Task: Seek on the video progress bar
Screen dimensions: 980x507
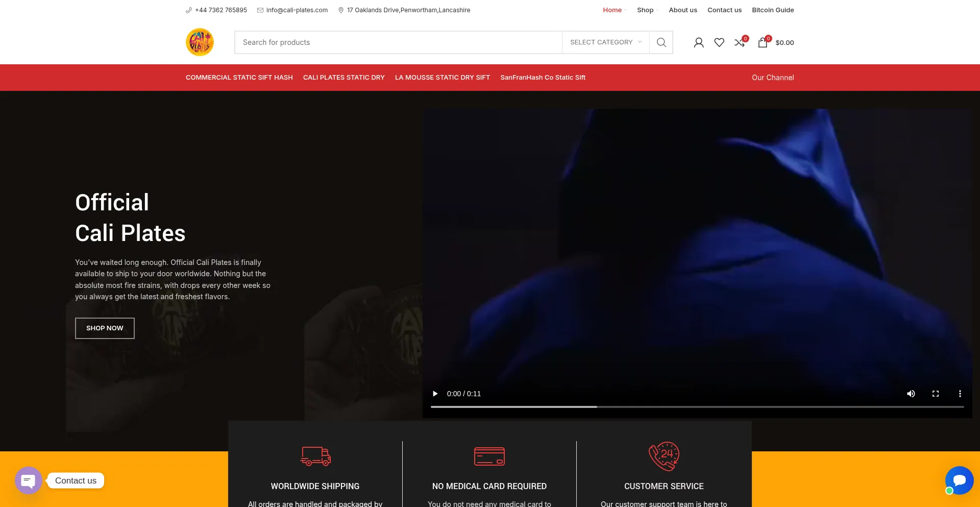Action: (x=697, y=407)
